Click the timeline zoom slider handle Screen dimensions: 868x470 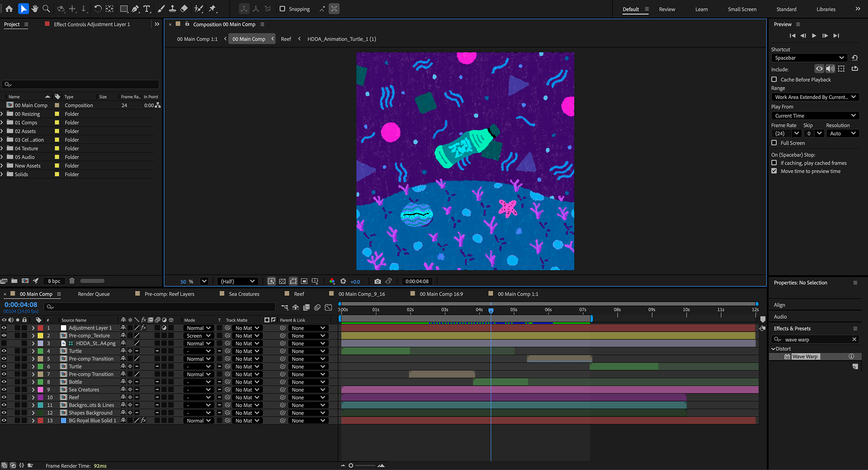351,465
